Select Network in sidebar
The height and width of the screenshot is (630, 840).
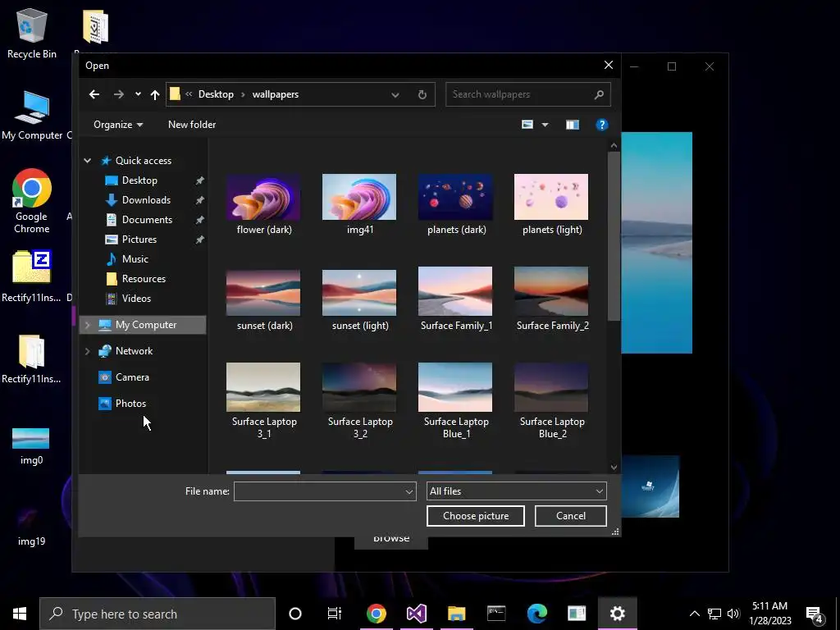[134, 351]
